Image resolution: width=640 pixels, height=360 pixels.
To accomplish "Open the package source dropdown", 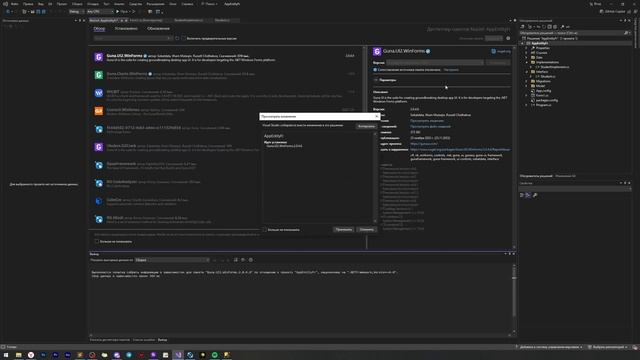I will pyautogui.click(x=494, y=38).
